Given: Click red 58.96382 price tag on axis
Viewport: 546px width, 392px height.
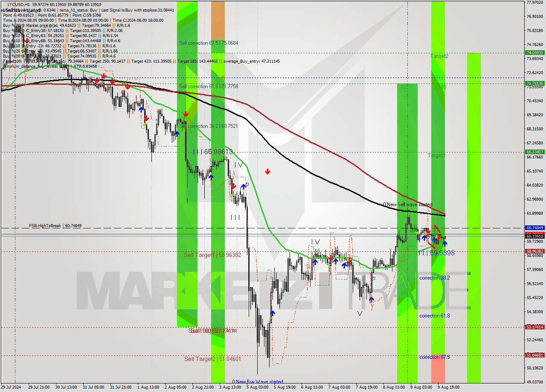Looking at the screenshot, I should coord(535,251).
